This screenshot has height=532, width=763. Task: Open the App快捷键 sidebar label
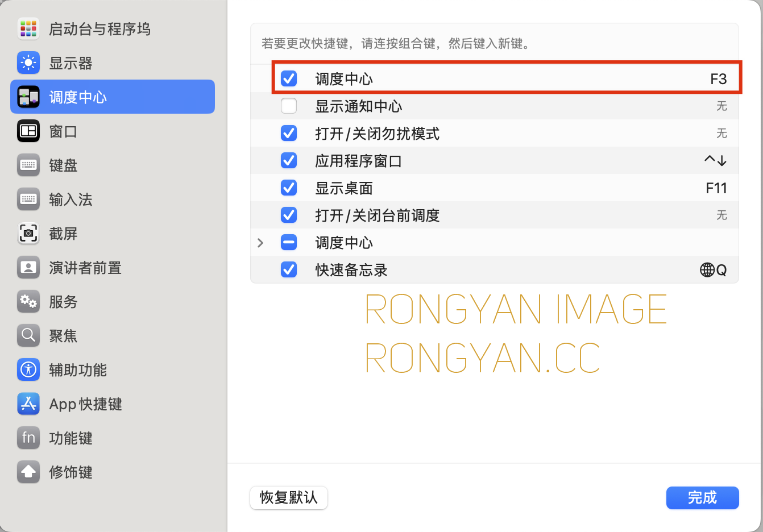[x=85, y=404]
